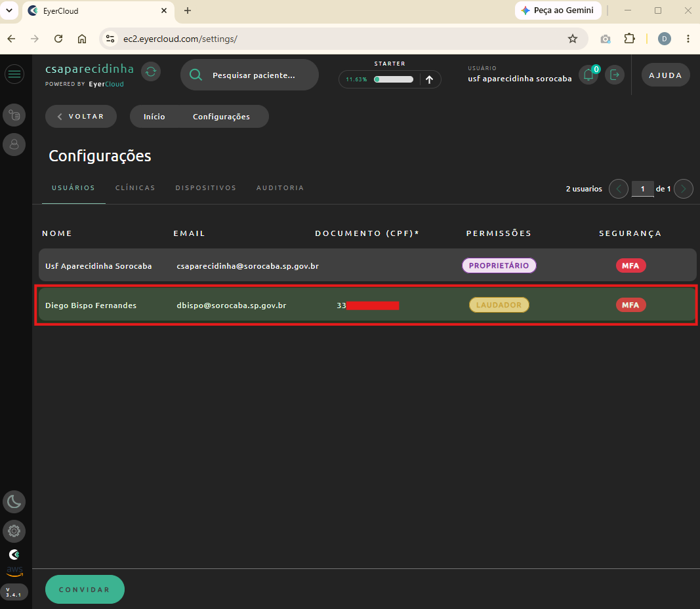This screenshot has height=609, width=700.
Task: Reload the browser page
Action: point(58,39)
